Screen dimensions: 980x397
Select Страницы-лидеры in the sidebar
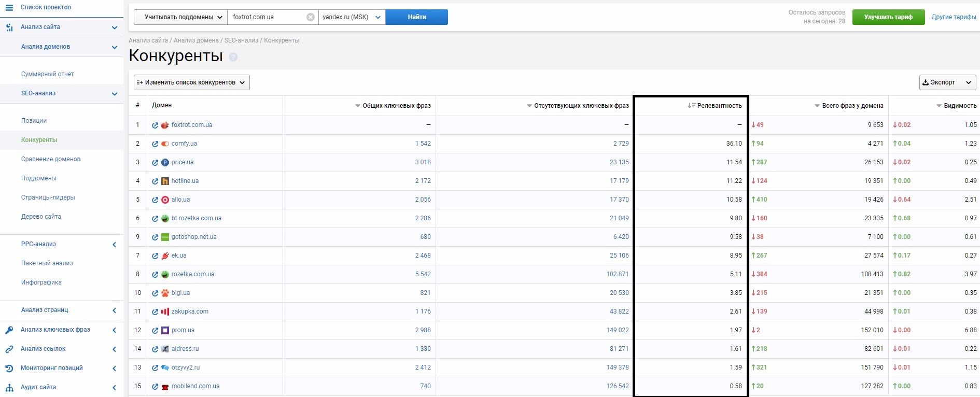pos(48,197)
